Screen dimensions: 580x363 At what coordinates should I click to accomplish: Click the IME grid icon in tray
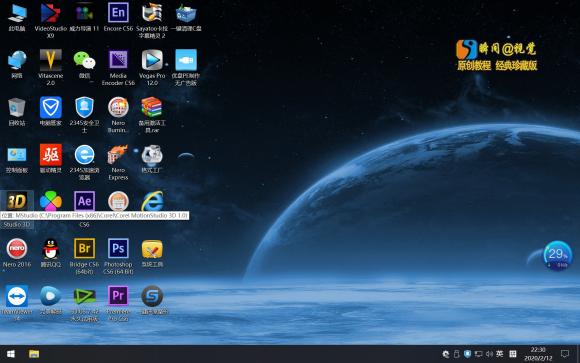(x=513, y=354)
